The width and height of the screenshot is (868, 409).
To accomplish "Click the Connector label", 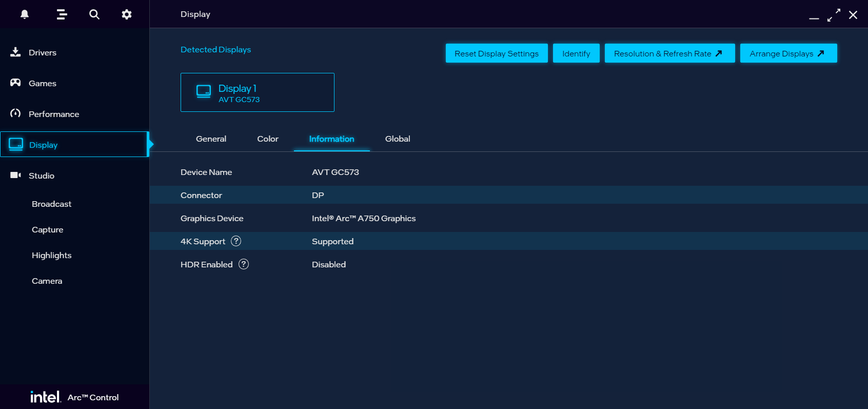I will pyautogui.click(x=201, y=195).
